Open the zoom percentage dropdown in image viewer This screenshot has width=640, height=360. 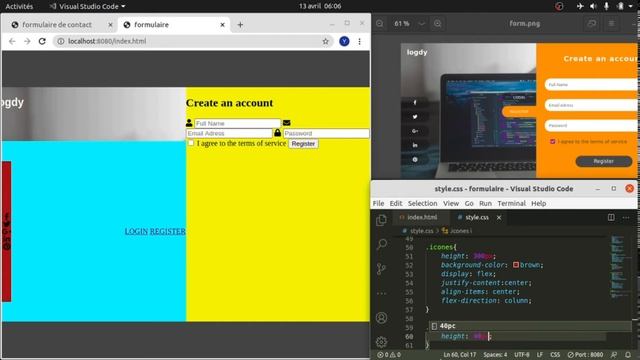tap(422, 24)
